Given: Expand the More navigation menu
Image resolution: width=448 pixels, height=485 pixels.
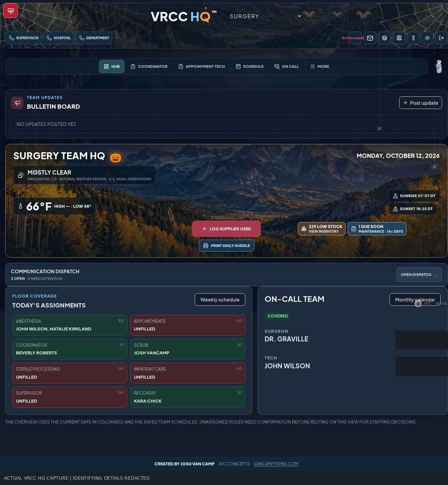Looking at the screenshot, I should 320,66.
